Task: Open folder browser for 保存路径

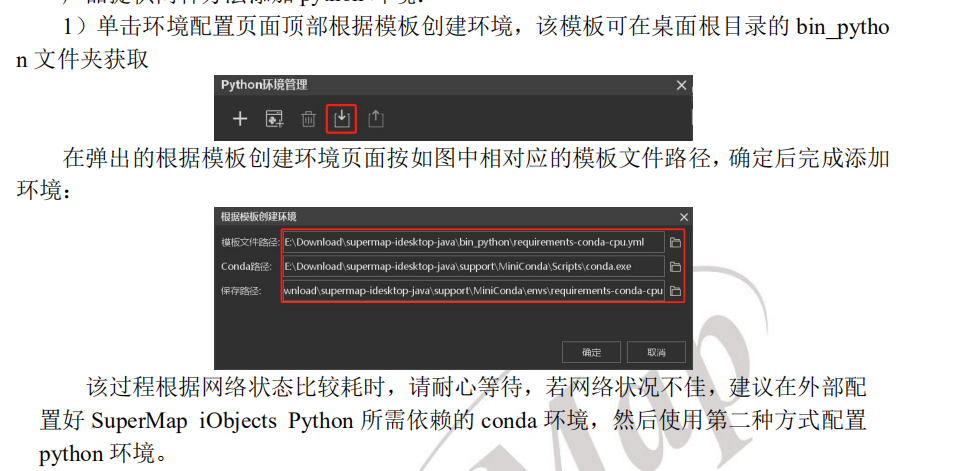Action: click(676, 290)
